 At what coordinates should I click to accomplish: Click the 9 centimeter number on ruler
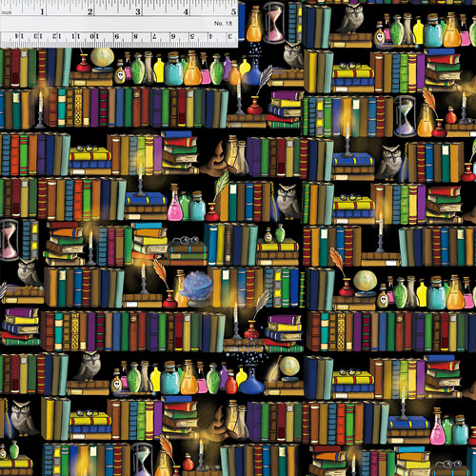(x=117, y=36)
